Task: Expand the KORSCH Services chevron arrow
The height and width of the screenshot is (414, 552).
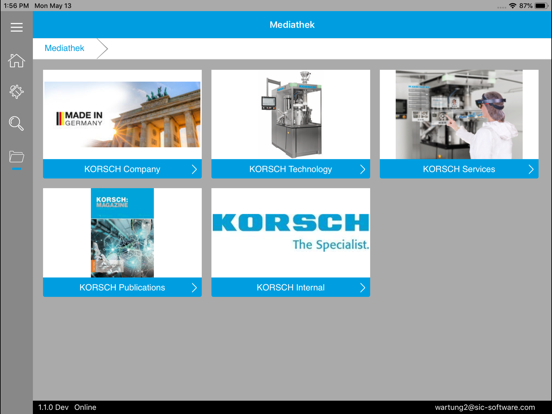Action: [x=531, y=169]
